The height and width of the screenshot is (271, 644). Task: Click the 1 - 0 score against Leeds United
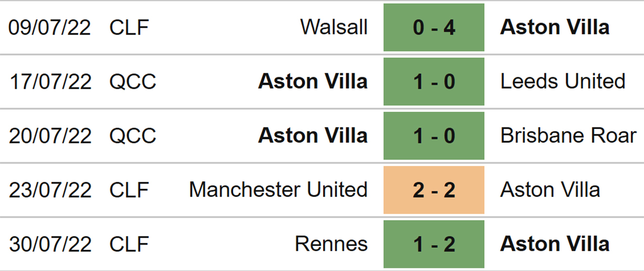434,82
